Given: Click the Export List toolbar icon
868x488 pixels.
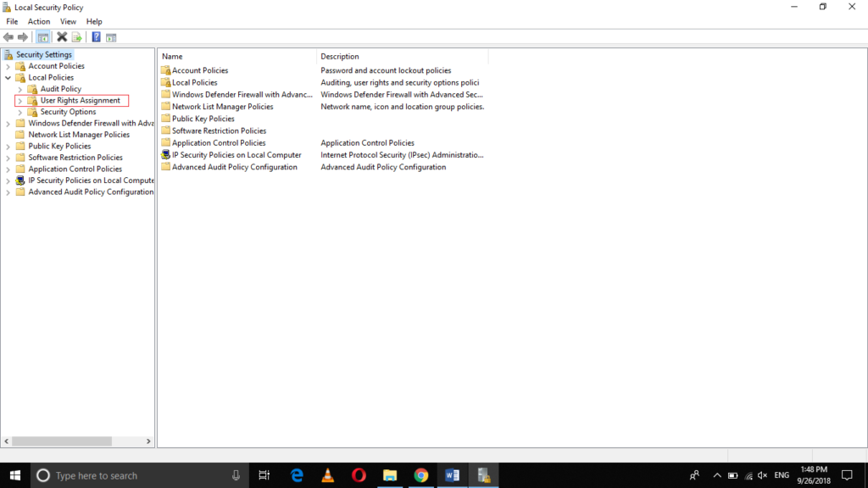Looking at the screenshot, I should (x=75, y=36).
